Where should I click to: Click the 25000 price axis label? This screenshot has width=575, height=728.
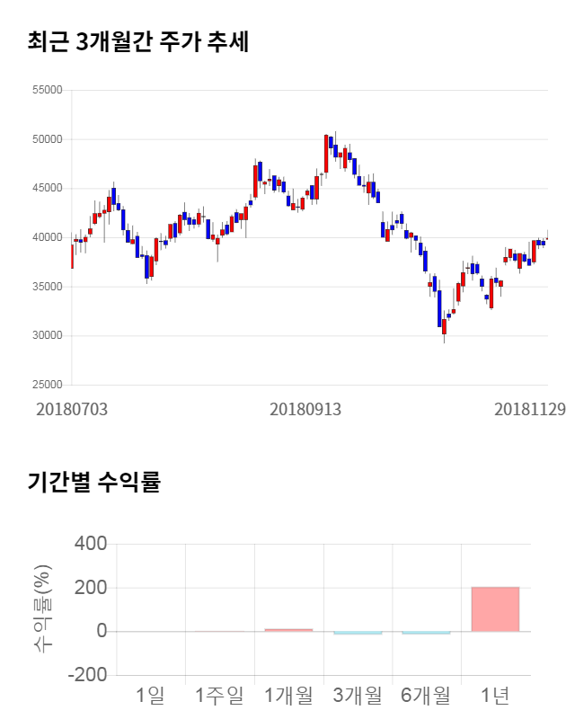click(x=46, y=385)
